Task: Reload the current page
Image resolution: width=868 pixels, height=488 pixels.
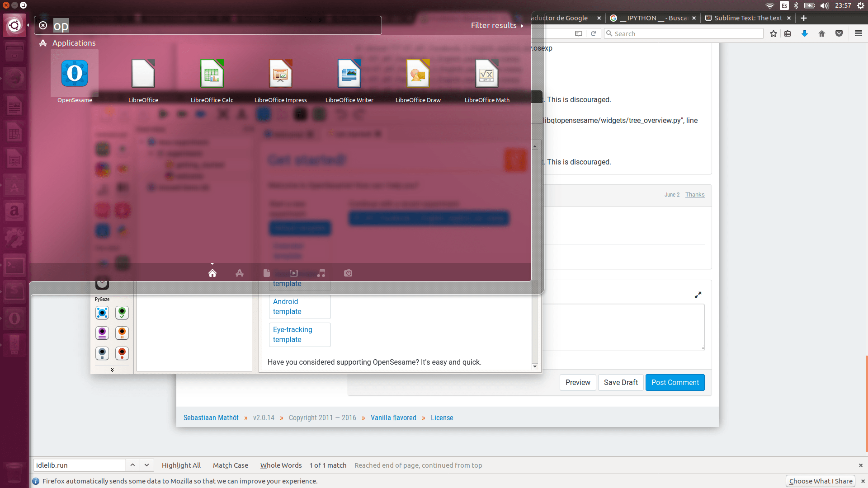Action: click(593, 33)
